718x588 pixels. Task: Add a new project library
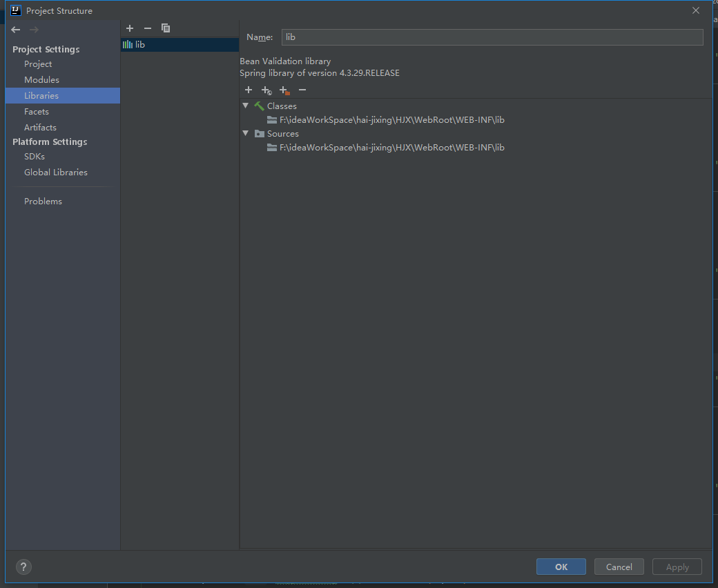[130, 28]
